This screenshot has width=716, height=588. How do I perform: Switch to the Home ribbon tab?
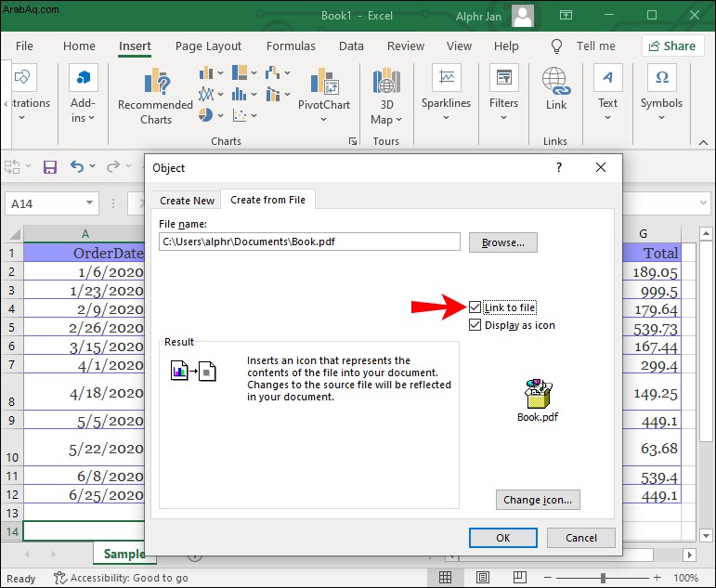(x=79, y=46)
